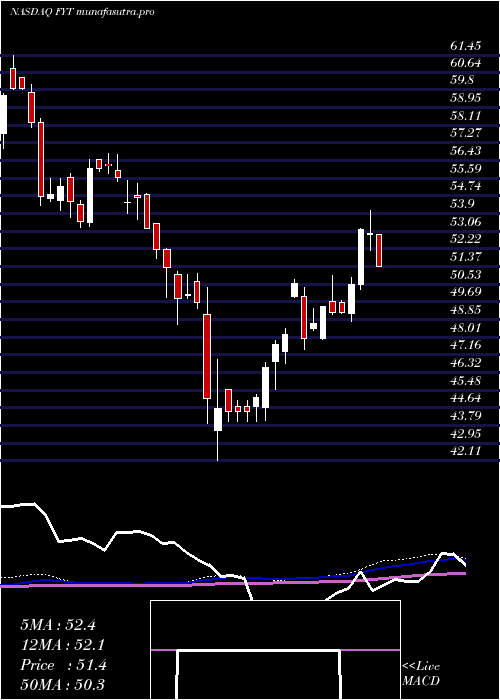Viewport: 500px width, 700px height.
Task: Select the 48.01 price level label
Action: coord(466,328)
